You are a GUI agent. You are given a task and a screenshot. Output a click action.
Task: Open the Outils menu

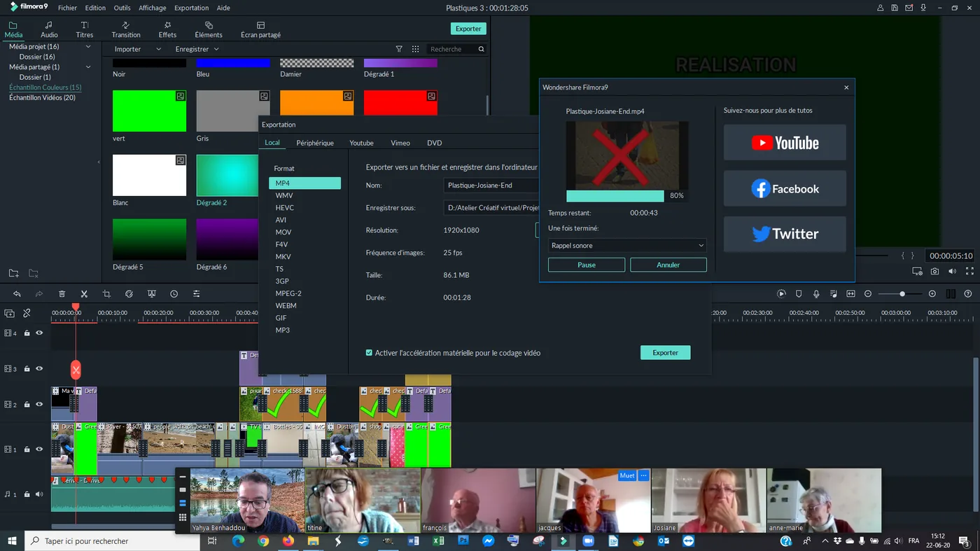point(122,8)
